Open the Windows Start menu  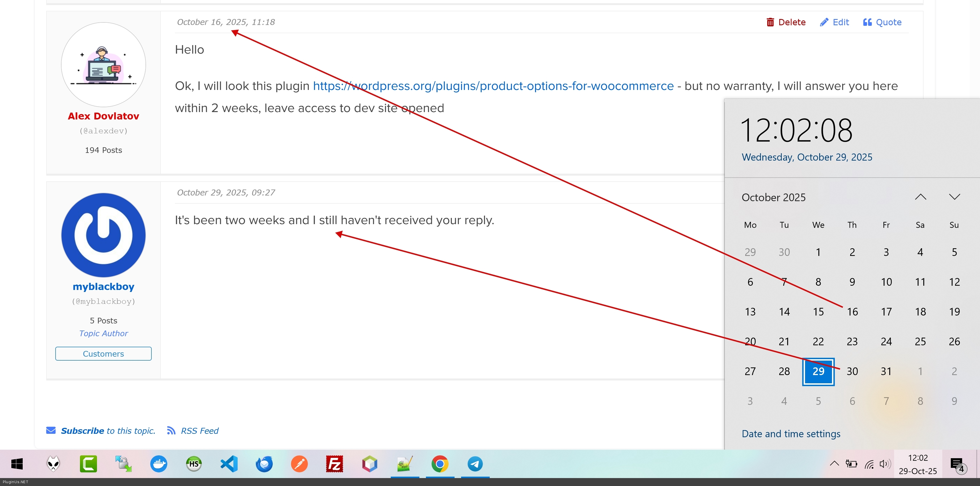(17, 464)
